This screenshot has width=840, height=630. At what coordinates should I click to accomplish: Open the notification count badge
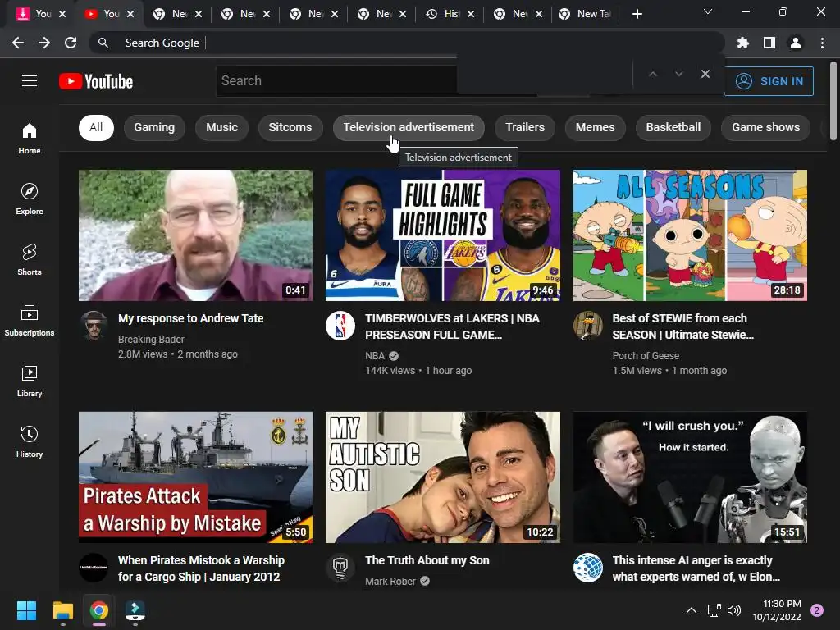point(817,610)
